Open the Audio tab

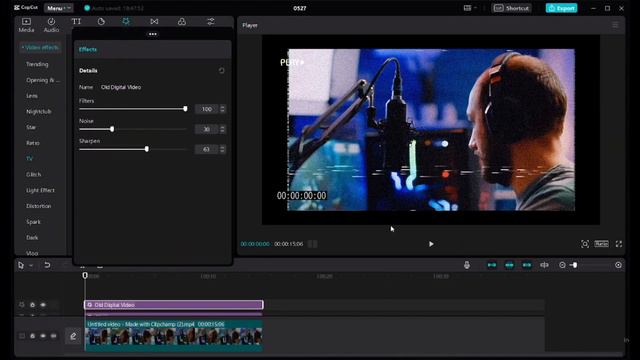pyautogui.click(x=51, y=25)
